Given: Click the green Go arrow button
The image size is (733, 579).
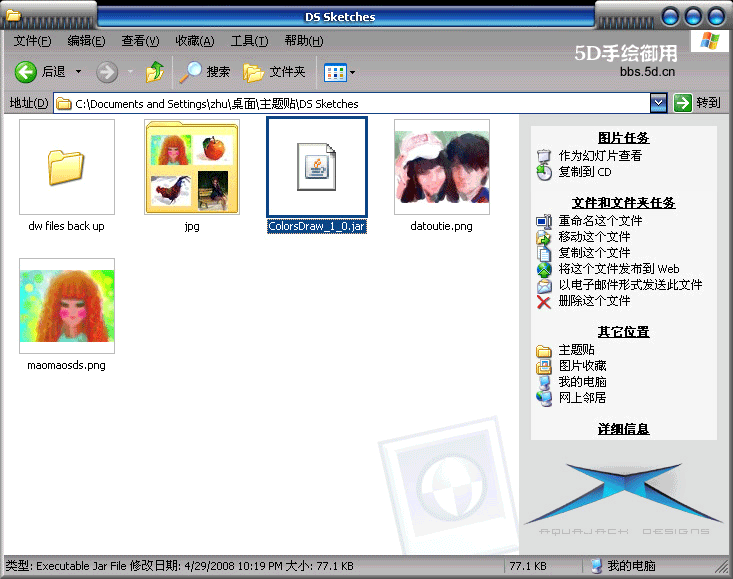Looking at the screenshot, I should pyautogui.click(x=683, y=103).
